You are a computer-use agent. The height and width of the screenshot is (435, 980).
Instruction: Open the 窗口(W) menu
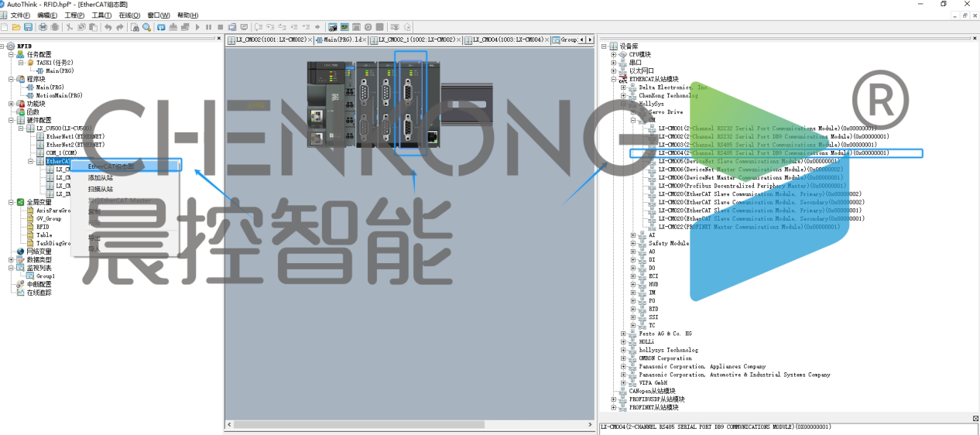159,15
